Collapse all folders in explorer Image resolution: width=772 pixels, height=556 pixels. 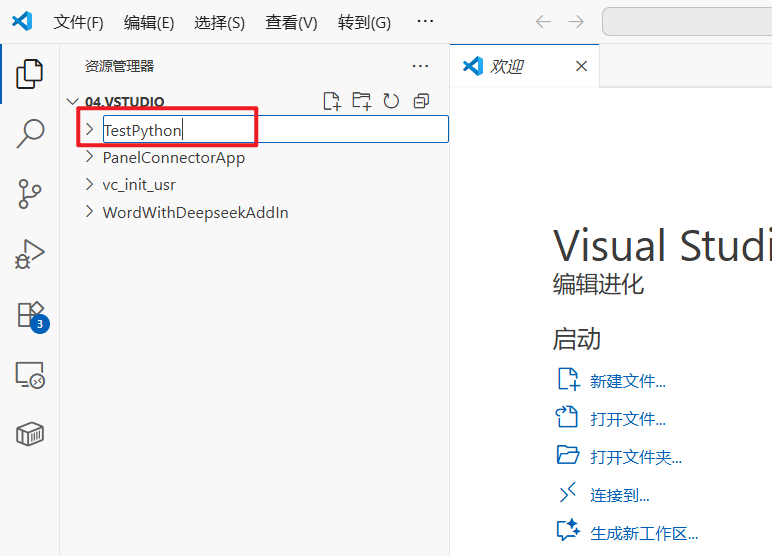click(421, 101)
